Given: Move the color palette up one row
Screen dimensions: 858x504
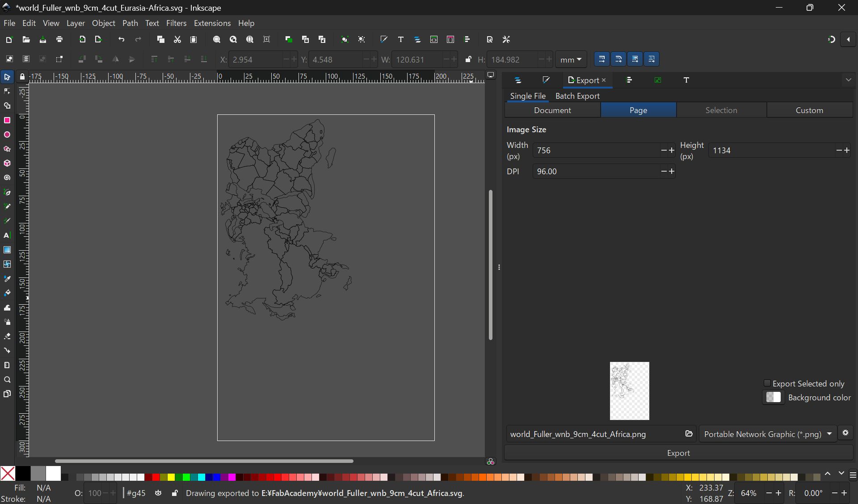Looking at the screenshot, I should (828, 474).
